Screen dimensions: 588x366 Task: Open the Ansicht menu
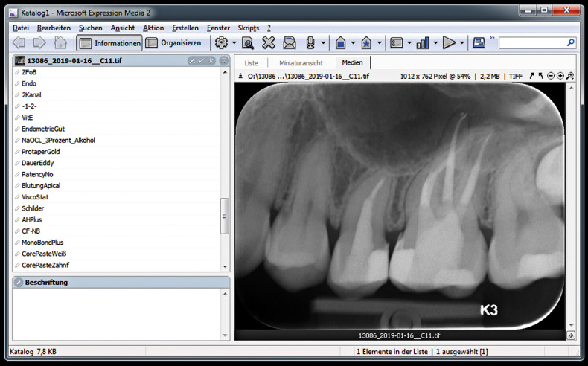pyautogui.click(x=123, y=28)
